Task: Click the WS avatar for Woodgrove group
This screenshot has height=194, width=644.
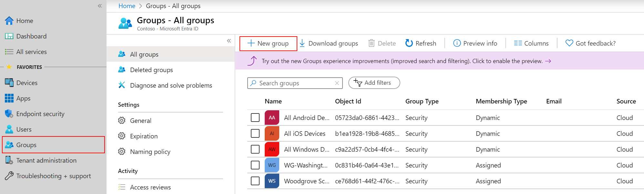Action: click(272, 181)
